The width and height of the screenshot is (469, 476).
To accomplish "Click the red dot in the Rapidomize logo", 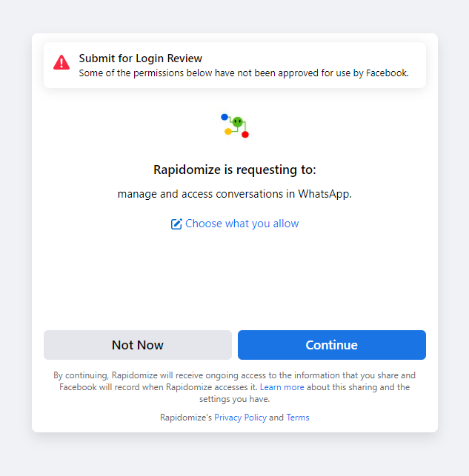I will click(245, 134).
